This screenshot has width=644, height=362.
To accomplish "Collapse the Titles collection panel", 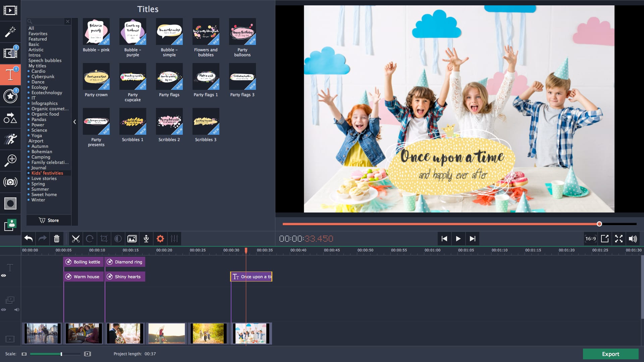I will point(74,122).
